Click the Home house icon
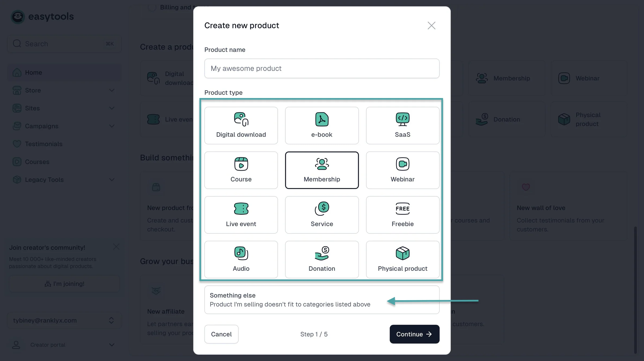 coord(17,72)
